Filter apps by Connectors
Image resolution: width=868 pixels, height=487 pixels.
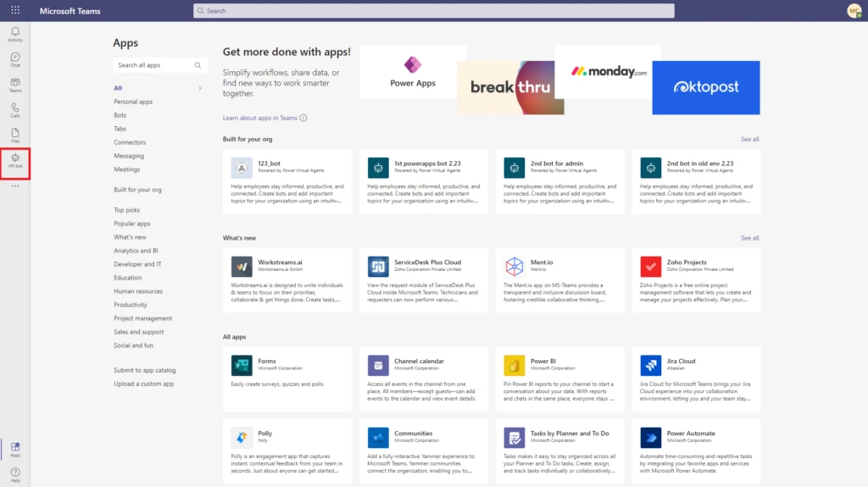tap(130, 142)
